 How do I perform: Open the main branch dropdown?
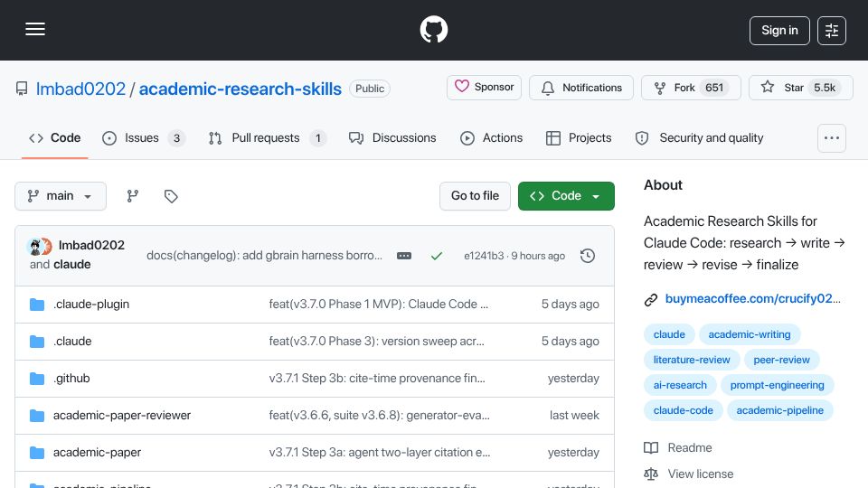(61, 196)
